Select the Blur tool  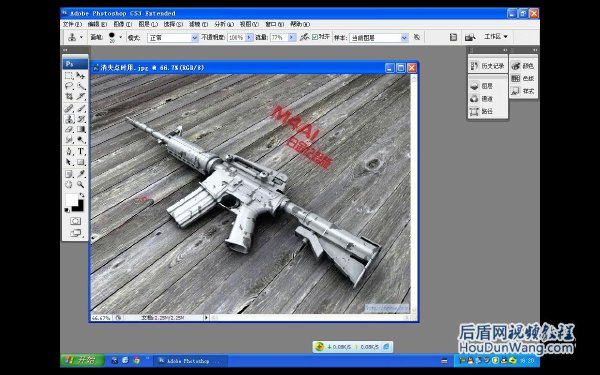(69, 140)
